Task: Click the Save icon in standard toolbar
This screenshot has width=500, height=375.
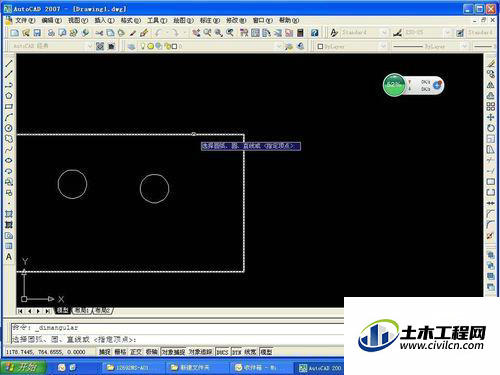Action: (x=37, y=33)
